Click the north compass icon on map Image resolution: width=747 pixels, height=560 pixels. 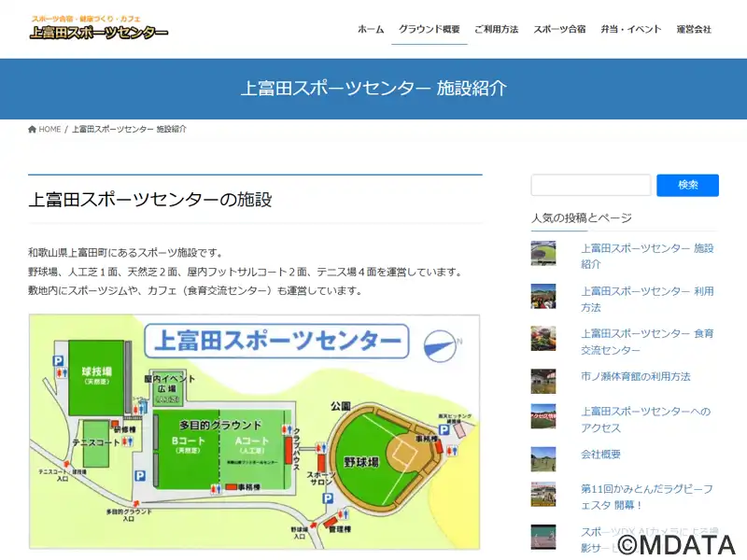(x=441, y=345)
